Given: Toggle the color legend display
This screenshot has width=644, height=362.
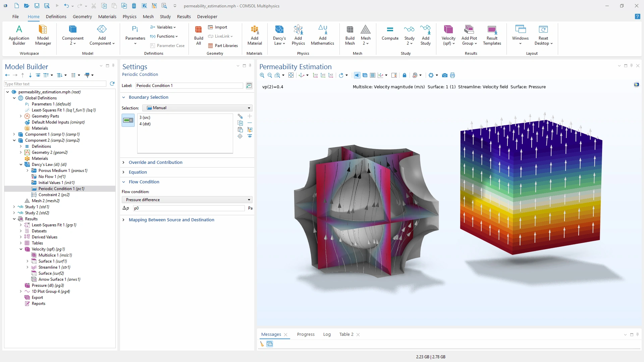Looking at the screenshot, I should 394,75.
